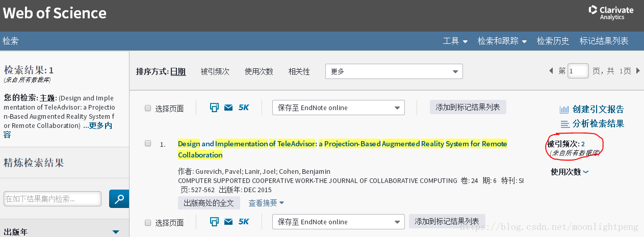The width and height of the screenshot is (644, 237).
Task: Click the print icon in bottom results toolbar
Action: pyautogui.click(x=214, y=222)
